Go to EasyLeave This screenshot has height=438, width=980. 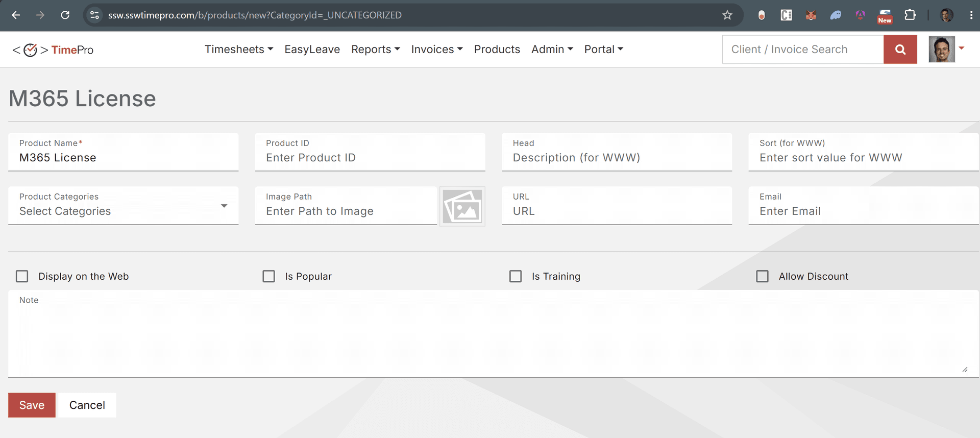pyautogui.click(x=312, y=50)
